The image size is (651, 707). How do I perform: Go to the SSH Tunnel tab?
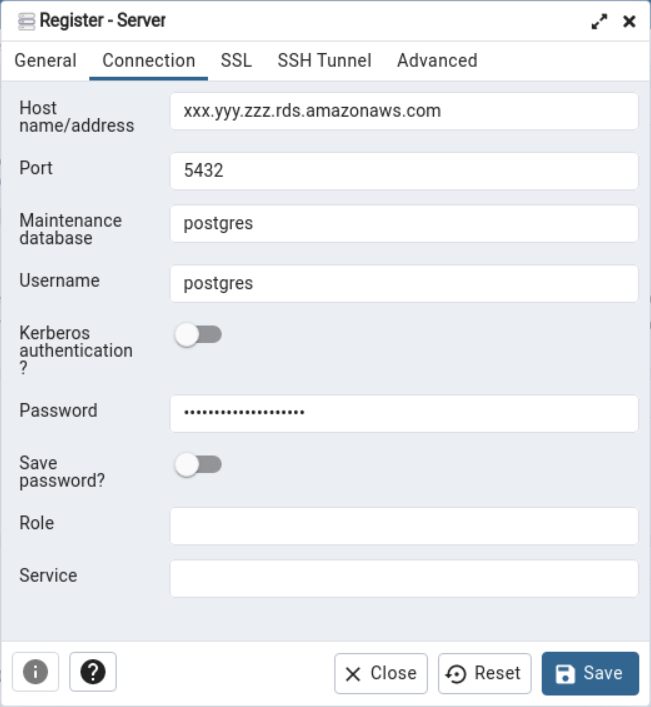pyautogui.click(x=324, y=61)
